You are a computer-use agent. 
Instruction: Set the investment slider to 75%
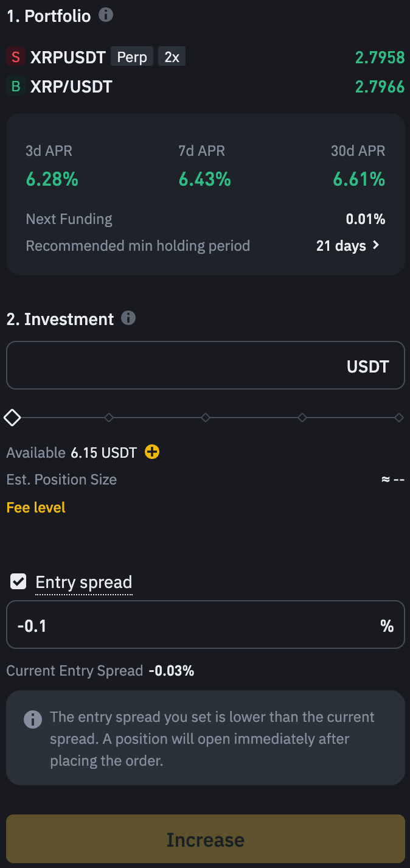(302, 418)
